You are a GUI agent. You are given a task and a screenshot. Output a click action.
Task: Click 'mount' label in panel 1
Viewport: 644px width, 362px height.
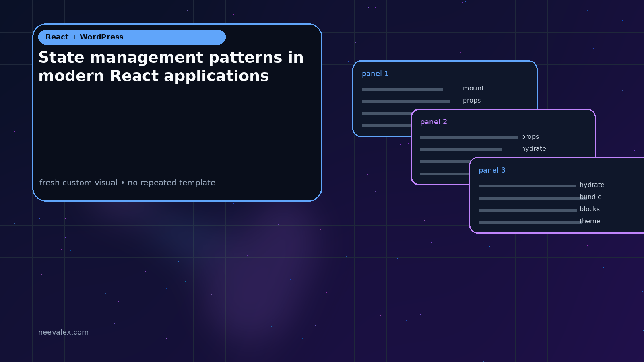point(473,88)
